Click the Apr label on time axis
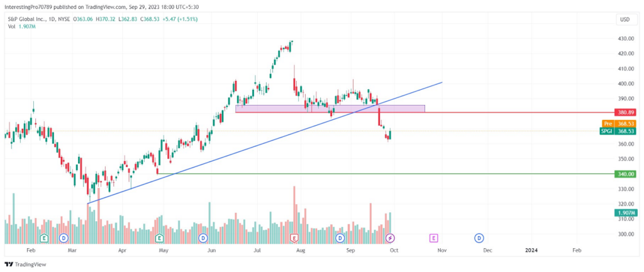The image size is (644, 272). click(121, 250)
